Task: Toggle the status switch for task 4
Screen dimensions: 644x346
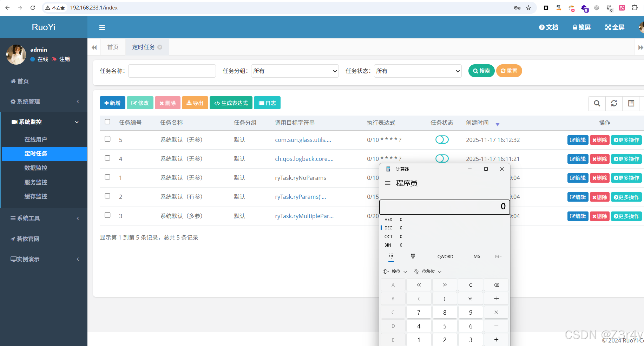Action: 442,158
